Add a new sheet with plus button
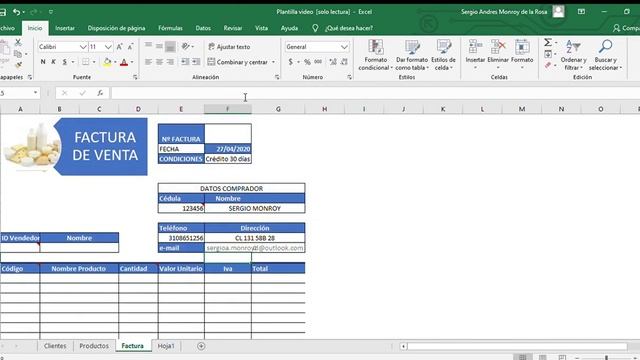The height and width of the screenshot is (360, 640). click(201, 346)
